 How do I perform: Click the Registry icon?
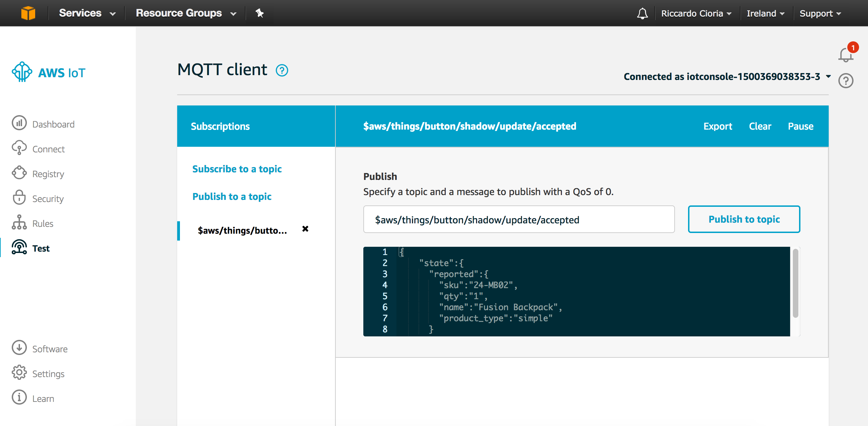tap(19, 173)
